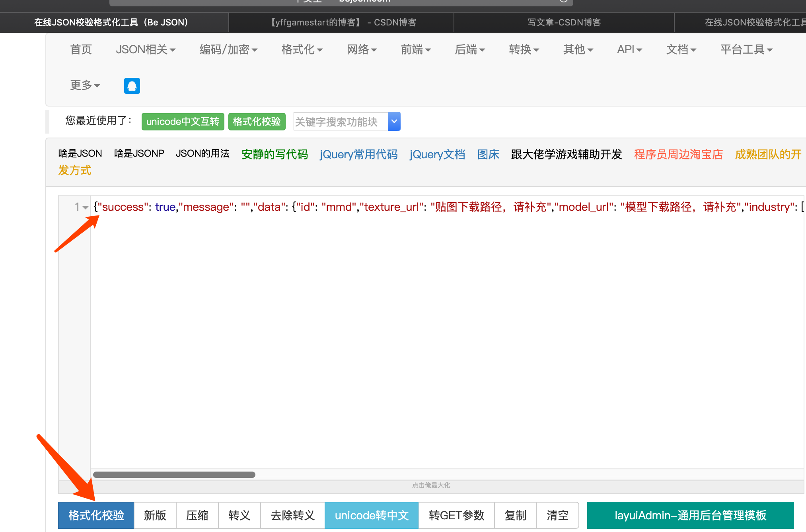The height and width of the screenshot is (532, 806).
Task: Open the 程序员周边淘宝店 link
Action: click(678, 154)
